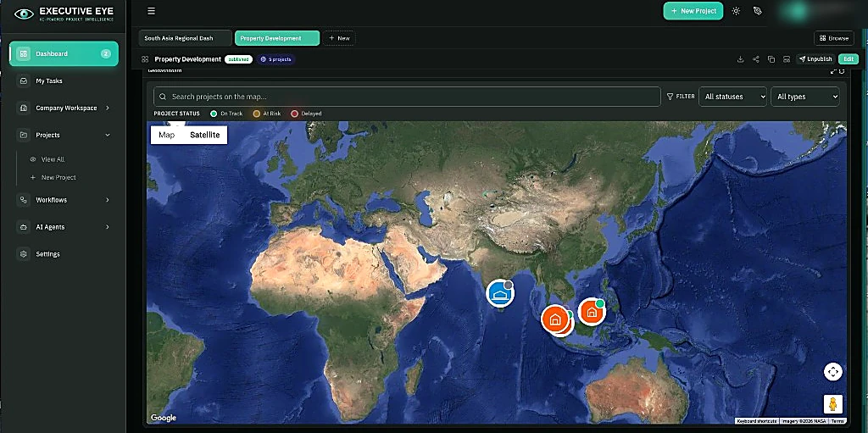Expand Company Workspace chevron
868x433 pixels.
(108, 108)
